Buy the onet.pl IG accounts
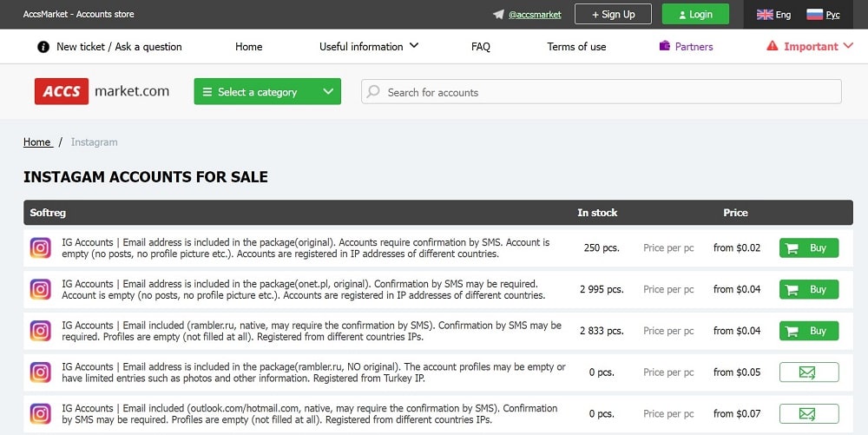Viewport: 868px width, 435px height. (x=809, y=289)
